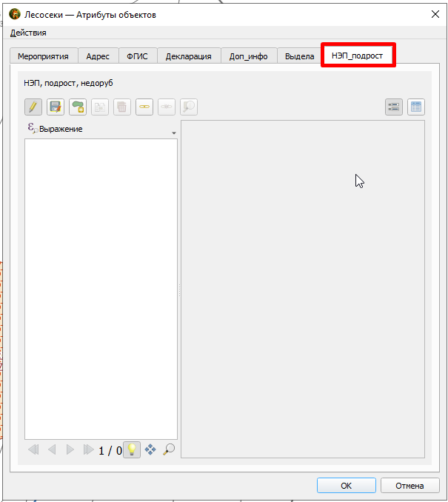Click delete child feature trash icon
Viewport: 448px width, 502px height.
122,107
